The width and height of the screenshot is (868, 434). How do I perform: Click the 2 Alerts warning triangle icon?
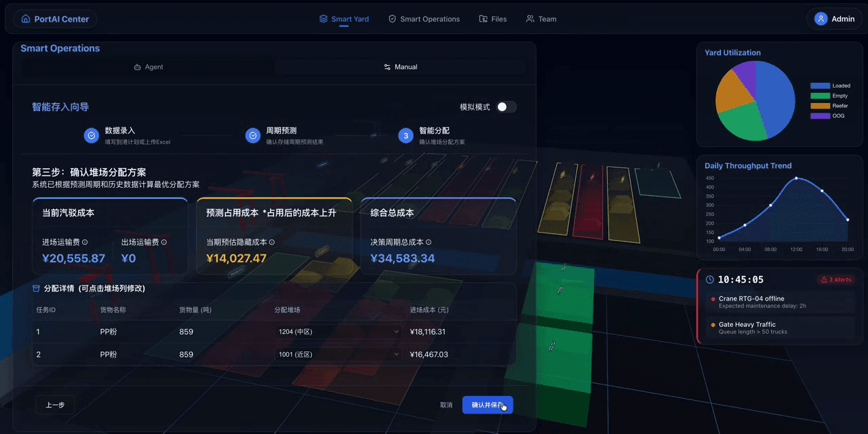(x=824, y=279)
